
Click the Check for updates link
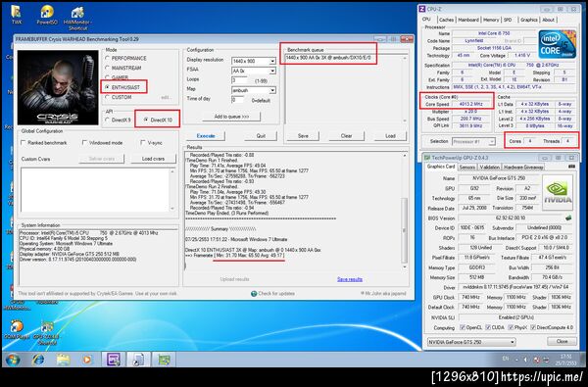[x=276, y=294]
